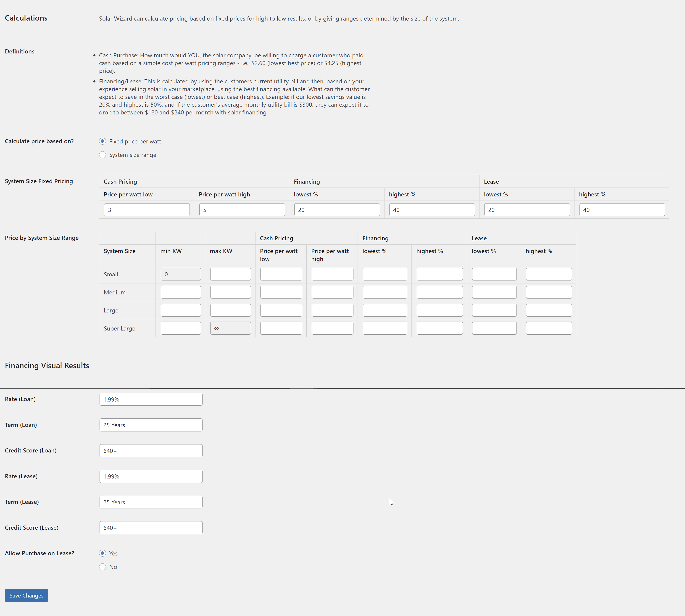The height and width of the screenshot is (616, 685).
Task: Click the Term (Lease) input
Action: click(151, 502)
